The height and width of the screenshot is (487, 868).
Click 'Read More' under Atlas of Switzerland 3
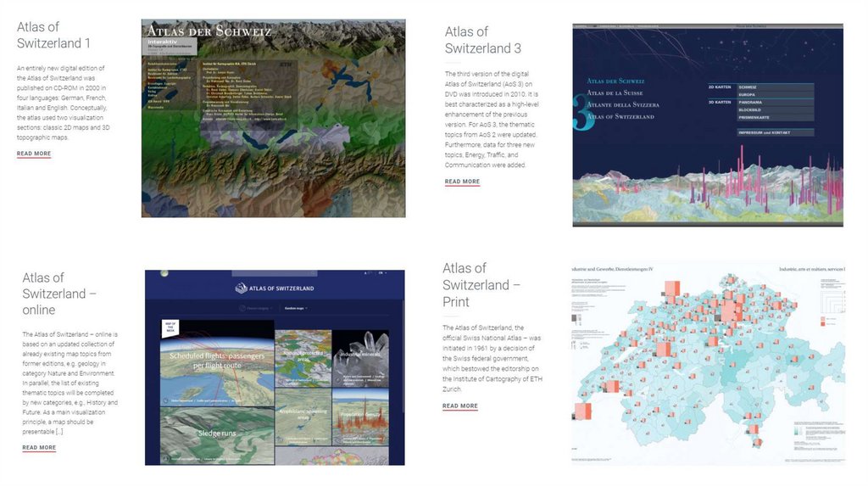point(462,182)
